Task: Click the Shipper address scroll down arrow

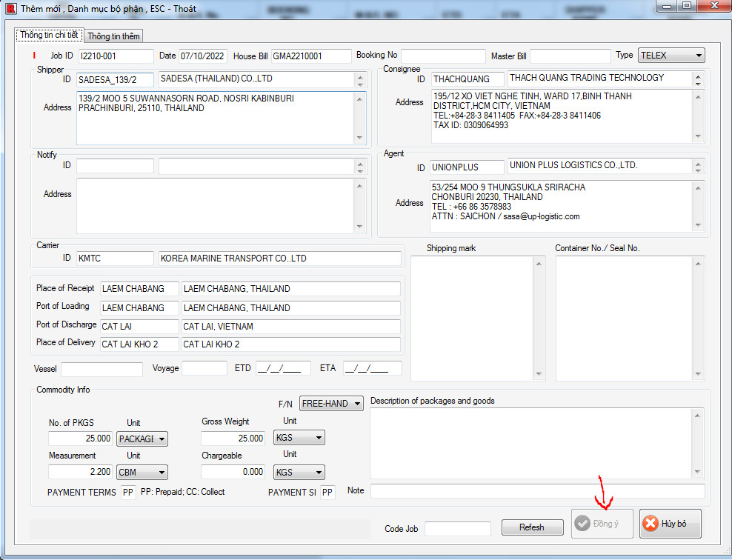Action: pyautogui.click(x=360, y=137)
